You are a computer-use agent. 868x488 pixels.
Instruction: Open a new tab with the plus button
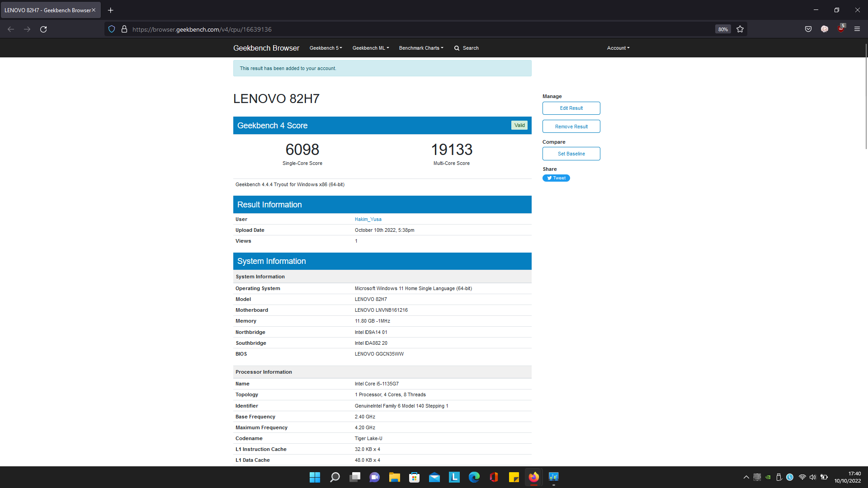tap(110, 10)
